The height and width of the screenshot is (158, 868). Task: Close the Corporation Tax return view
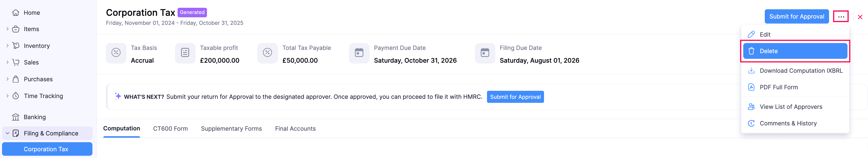coord(860,17)
